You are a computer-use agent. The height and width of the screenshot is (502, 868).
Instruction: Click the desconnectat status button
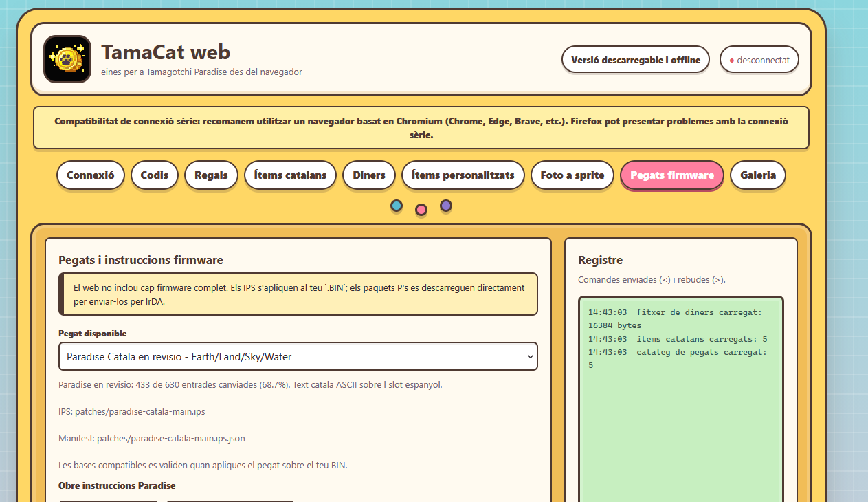759,60
